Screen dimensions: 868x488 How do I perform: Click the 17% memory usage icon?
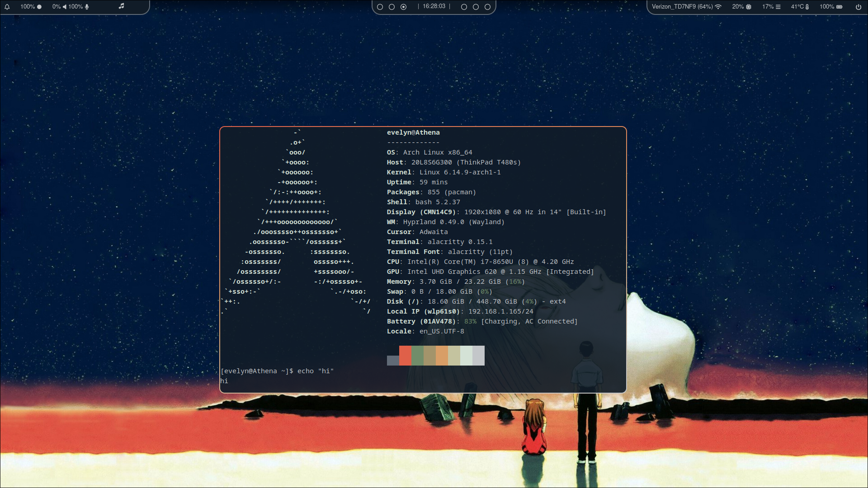[x=778, y=7]
